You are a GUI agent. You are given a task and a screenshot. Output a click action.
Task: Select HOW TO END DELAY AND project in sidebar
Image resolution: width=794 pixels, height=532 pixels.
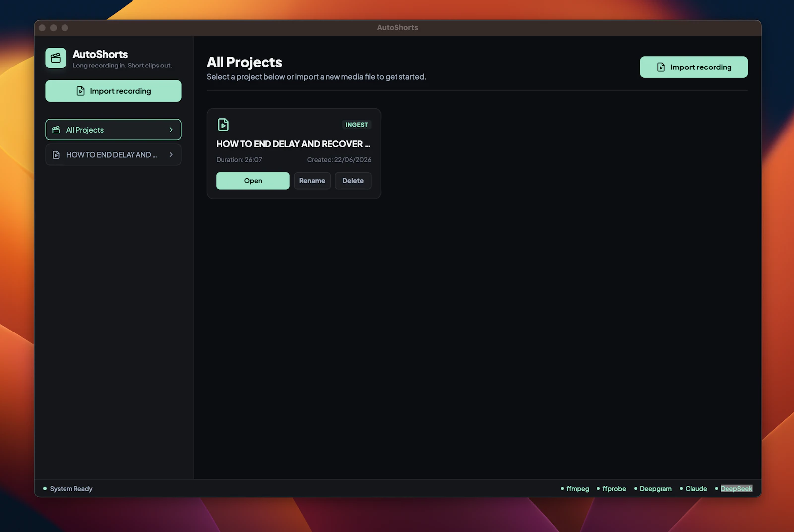coord(113,155)
